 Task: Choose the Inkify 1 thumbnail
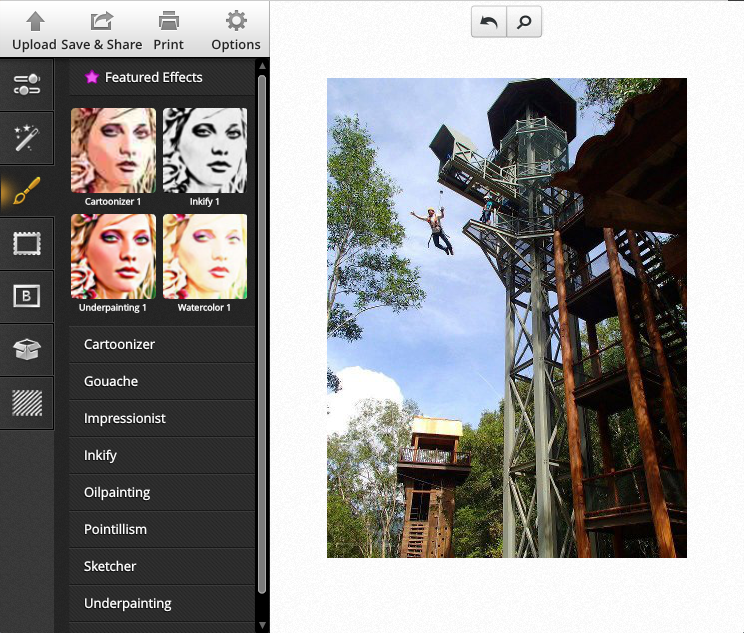(x=204, y=150)
